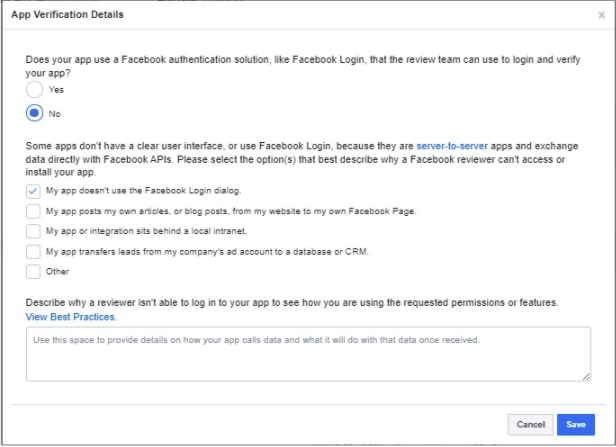Check the 'posts my own articles' checkbox

pyautogui.click(x=33, y=211)
